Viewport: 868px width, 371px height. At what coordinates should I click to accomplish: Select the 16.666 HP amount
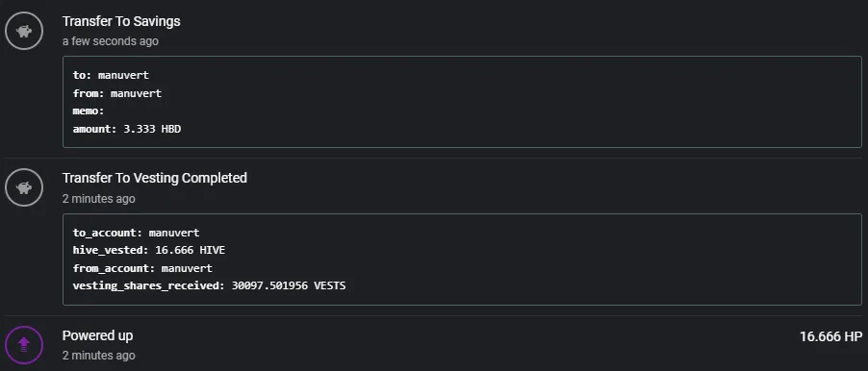830,336
